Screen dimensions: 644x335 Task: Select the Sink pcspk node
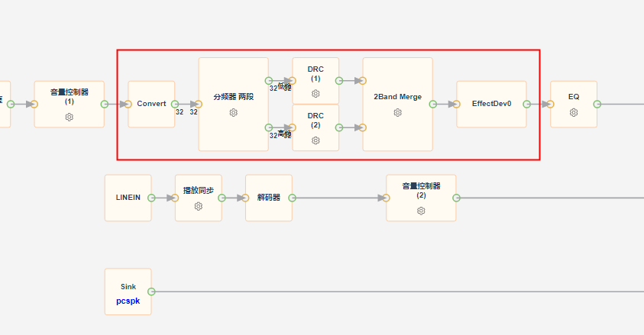[128, 292]
